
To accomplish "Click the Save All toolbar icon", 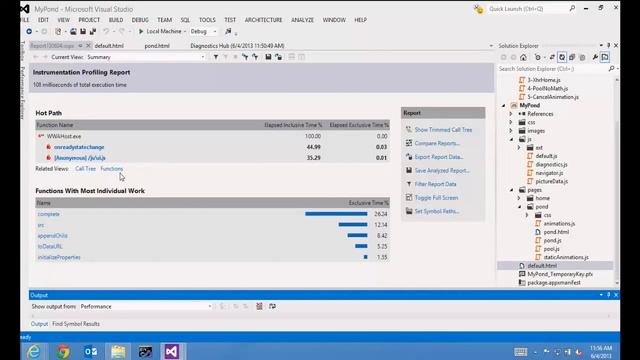I will (93, 31).
